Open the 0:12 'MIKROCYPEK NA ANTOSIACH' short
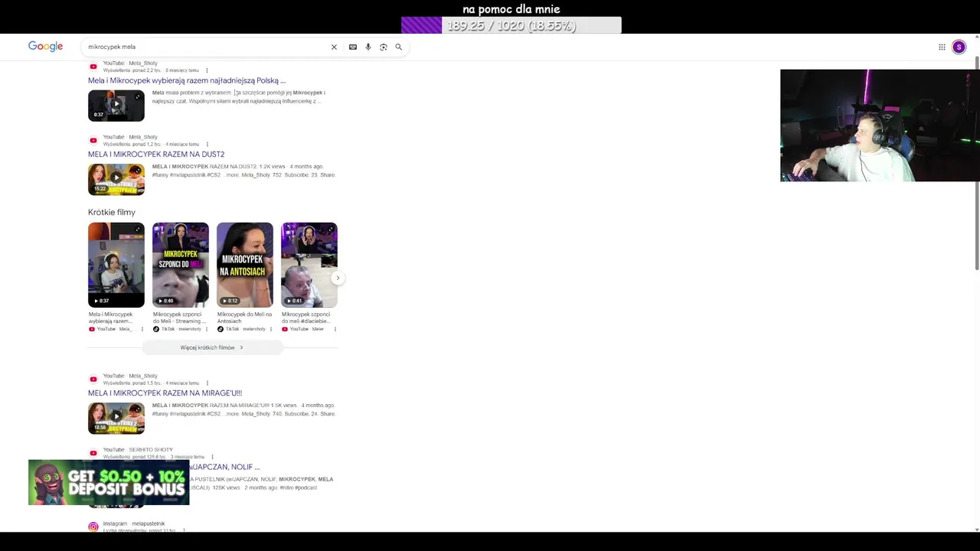This screenshot has width=980, height=551. click(x=245, y=265)
